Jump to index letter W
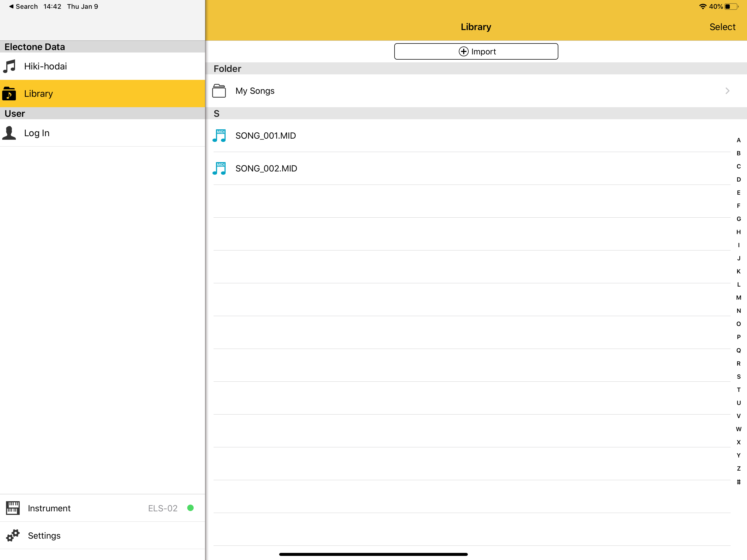The width and height of the screenshot is (747, 560). point(739,429)
